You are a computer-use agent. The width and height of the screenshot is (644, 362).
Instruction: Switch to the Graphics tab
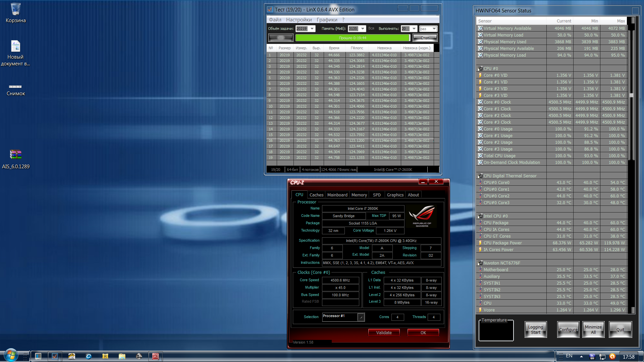(395, 195)
